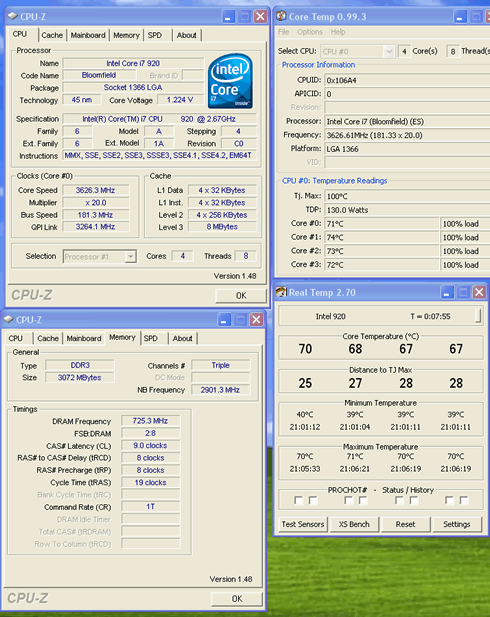Toggle PROCHOT# history checkbox for core 1
This screenshot has height=617, width=490.
(x=363, y=500)
